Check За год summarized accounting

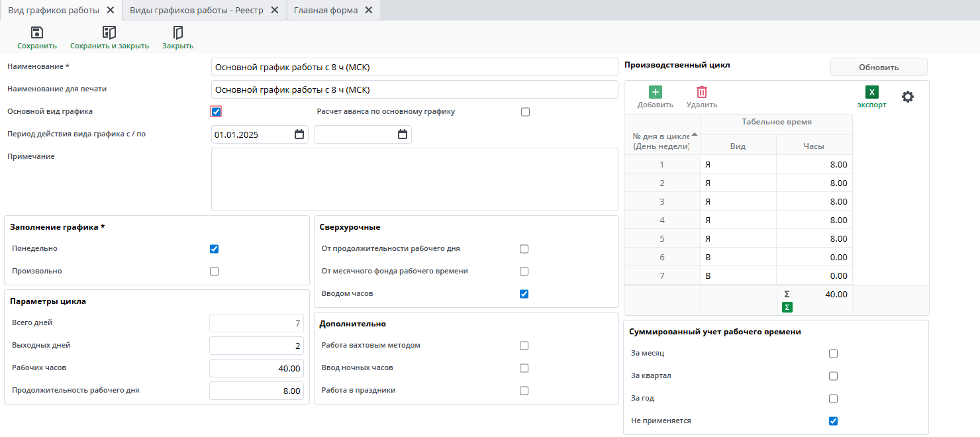tap(833, 399)
